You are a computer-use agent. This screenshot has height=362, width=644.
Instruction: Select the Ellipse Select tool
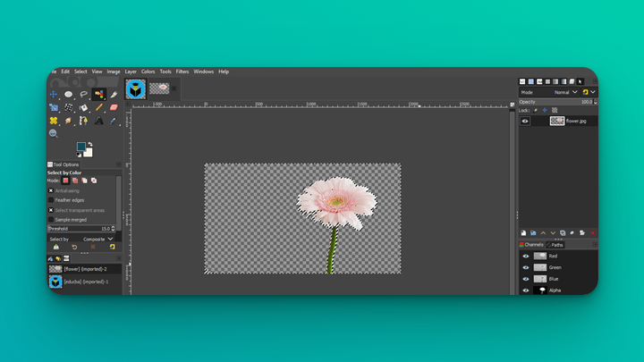coord(69,94)
